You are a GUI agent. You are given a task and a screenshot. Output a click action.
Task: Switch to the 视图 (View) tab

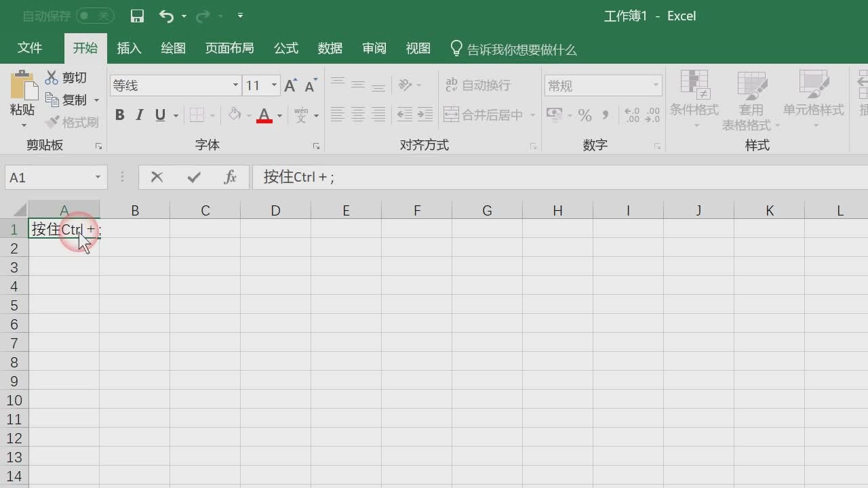[418, 48]
